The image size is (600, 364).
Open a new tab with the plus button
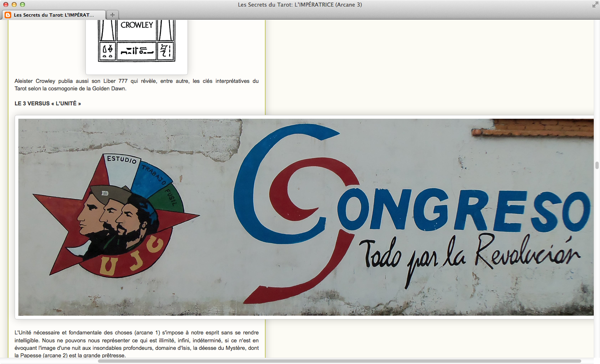pyautogui.click(x=112, y=15)
